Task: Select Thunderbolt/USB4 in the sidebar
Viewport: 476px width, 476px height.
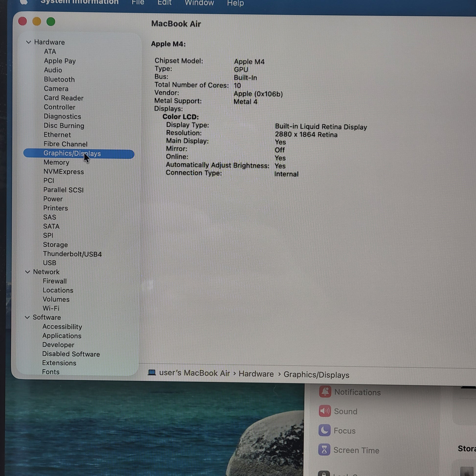Action: click(72, 254)
